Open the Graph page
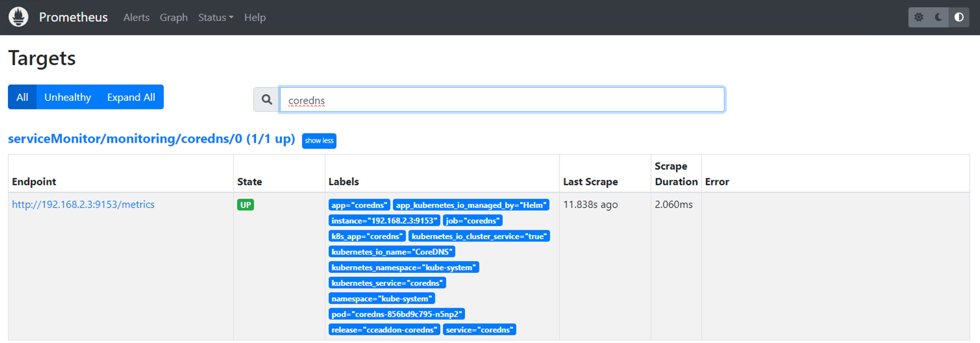Image resolution: width=980 pixels, height=343 pixels. pos(173,18)
